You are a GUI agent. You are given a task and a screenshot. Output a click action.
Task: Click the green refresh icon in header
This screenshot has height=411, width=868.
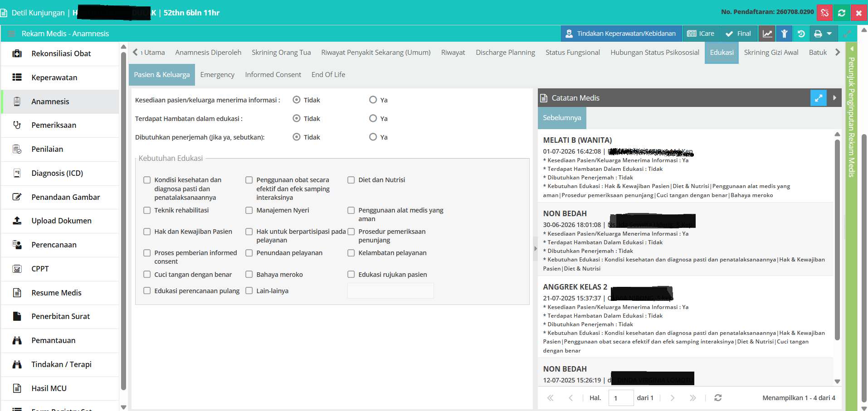click(842, 13)
